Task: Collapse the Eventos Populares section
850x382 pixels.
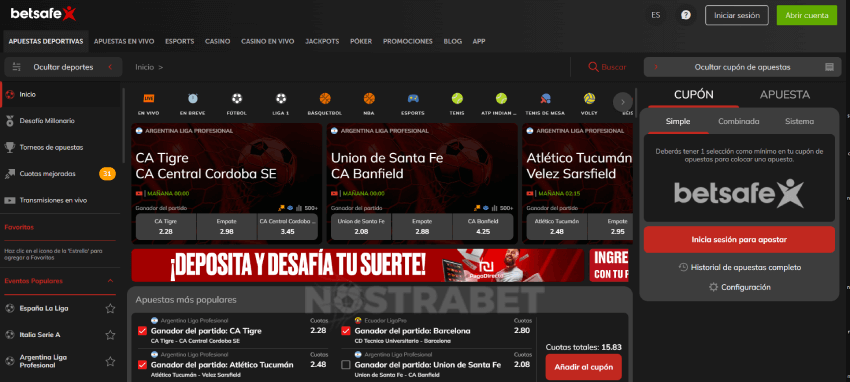Action: point(110,281)
